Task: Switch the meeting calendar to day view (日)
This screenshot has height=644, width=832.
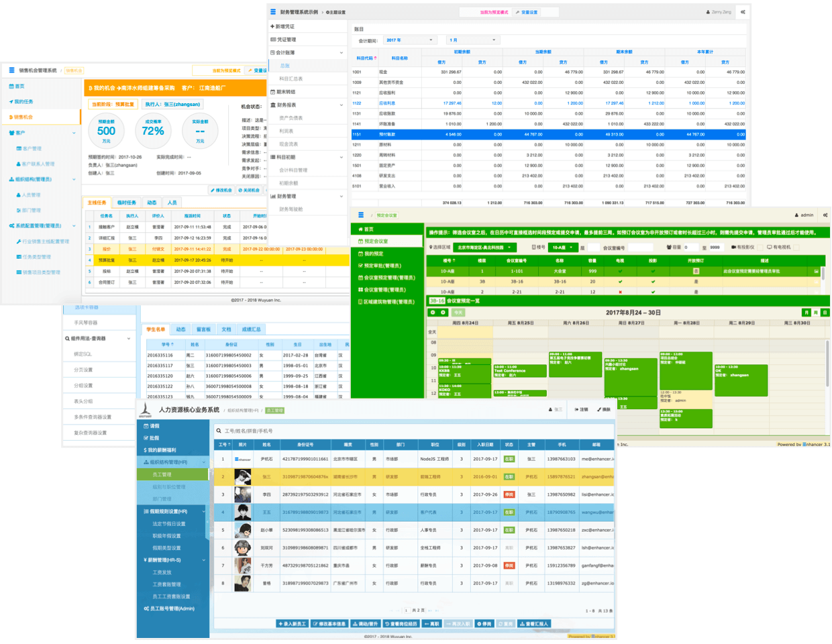Action: (x=825, y=313)
